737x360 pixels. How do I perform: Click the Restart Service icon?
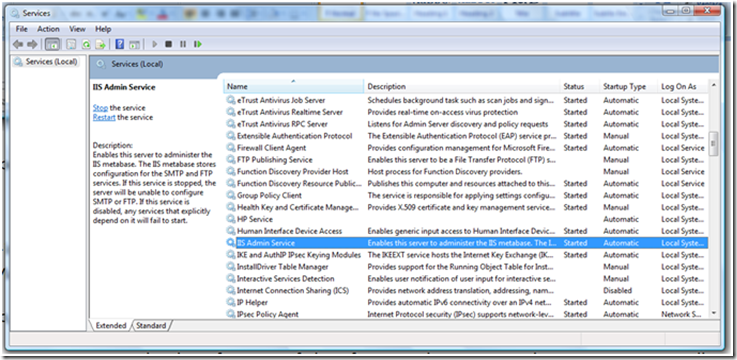(x=198, y=44)
